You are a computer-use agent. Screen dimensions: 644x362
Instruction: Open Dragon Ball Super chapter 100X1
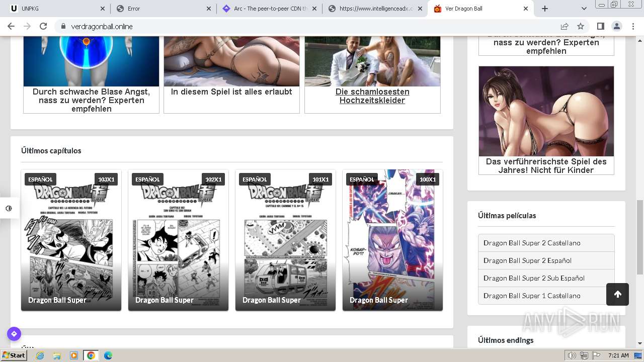[392, 240]
